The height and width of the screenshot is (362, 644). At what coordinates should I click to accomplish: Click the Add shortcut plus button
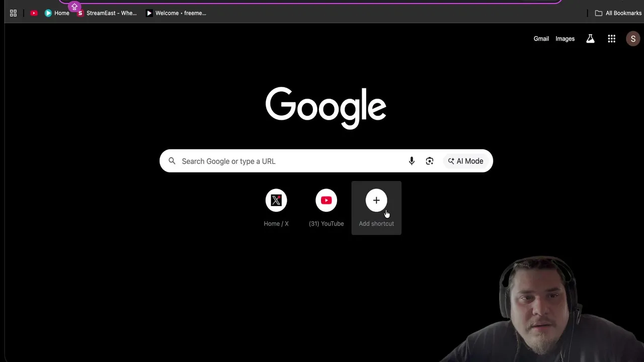click(376, 201)
